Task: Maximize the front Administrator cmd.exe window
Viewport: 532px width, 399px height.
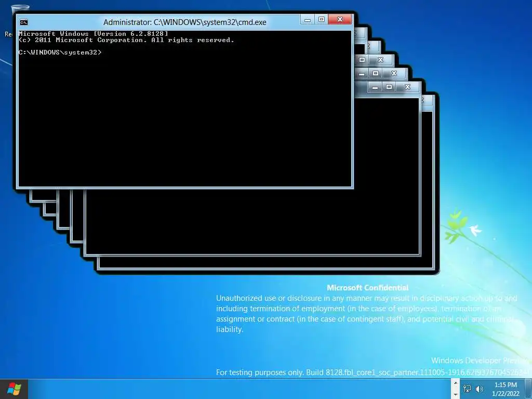Action: [321, 20]
